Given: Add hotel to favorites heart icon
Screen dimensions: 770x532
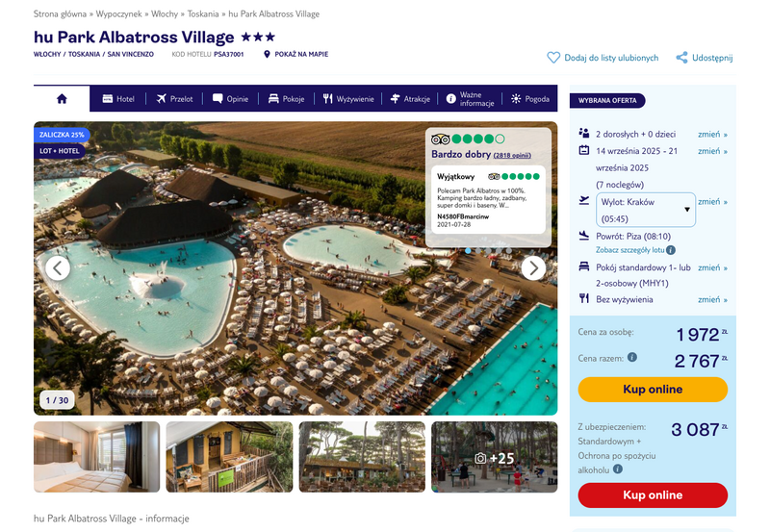Looking at the screenshot, I should [553, 58].
